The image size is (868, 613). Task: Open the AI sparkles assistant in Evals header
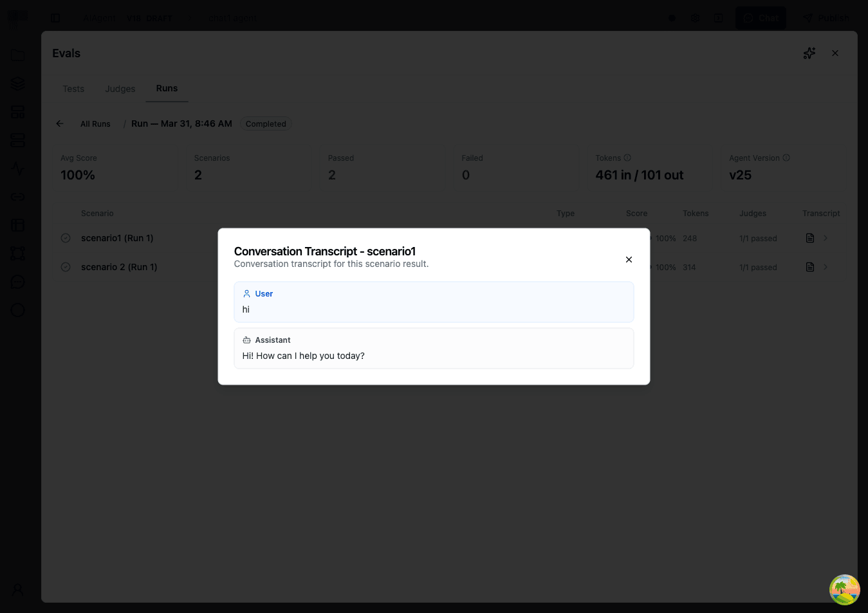pyautogui.click(x=809, y=53)
